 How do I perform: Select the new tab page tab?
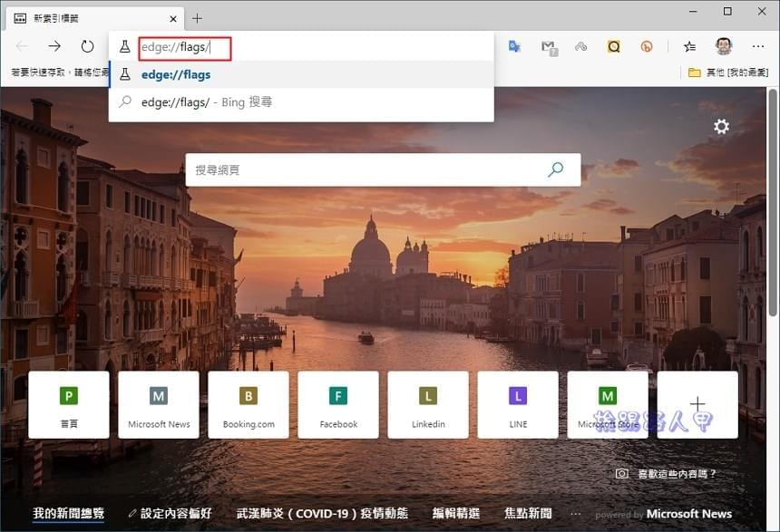coord(94,19)
